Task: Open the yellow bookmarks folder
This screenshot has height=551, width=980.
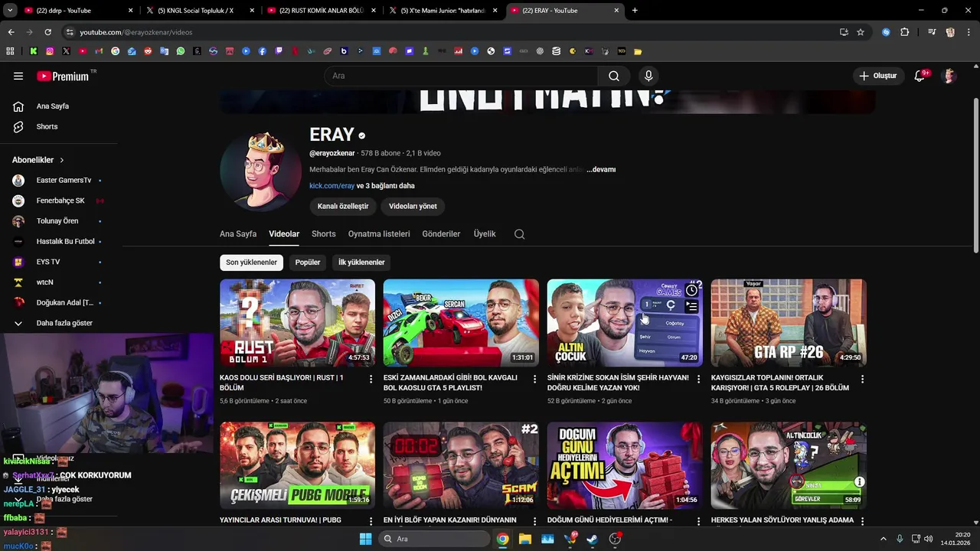Action: pyautogui.click(x=638, y=51)
